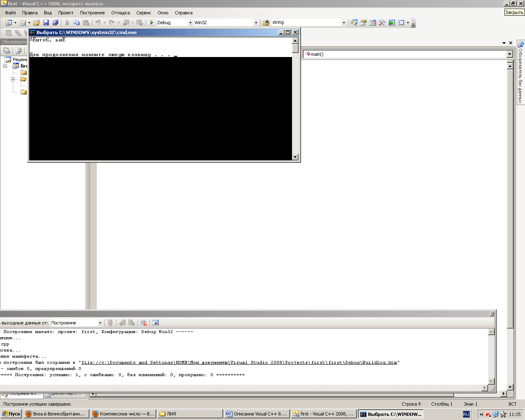
Task: Open the Undo history dropdown arrow
Action: tap(105, 23)
